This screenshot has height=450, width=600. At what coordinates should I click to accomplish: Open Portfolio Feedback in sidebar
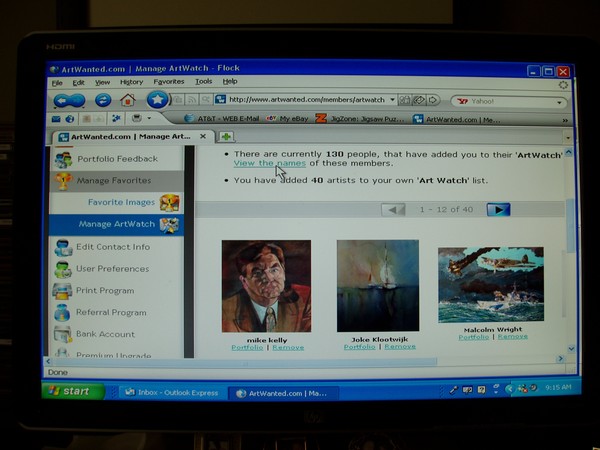click(x=117, y=159)
